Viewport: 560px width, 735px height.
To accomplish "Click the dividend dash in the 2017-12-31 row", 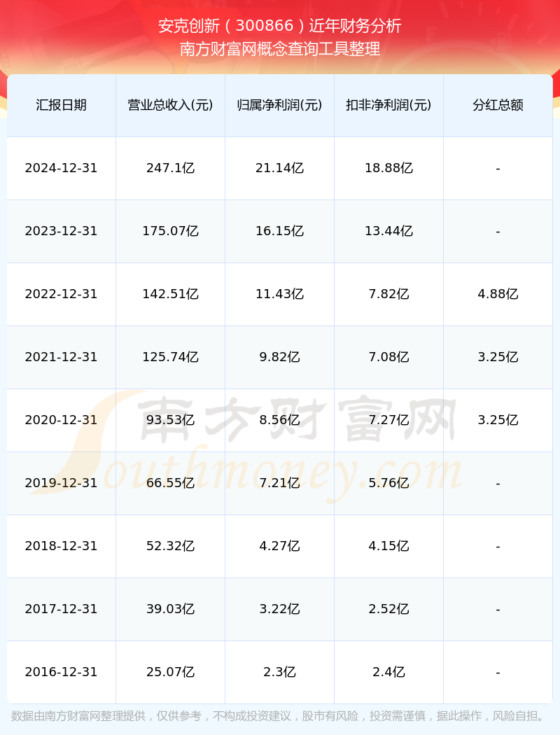I will 498,610.
